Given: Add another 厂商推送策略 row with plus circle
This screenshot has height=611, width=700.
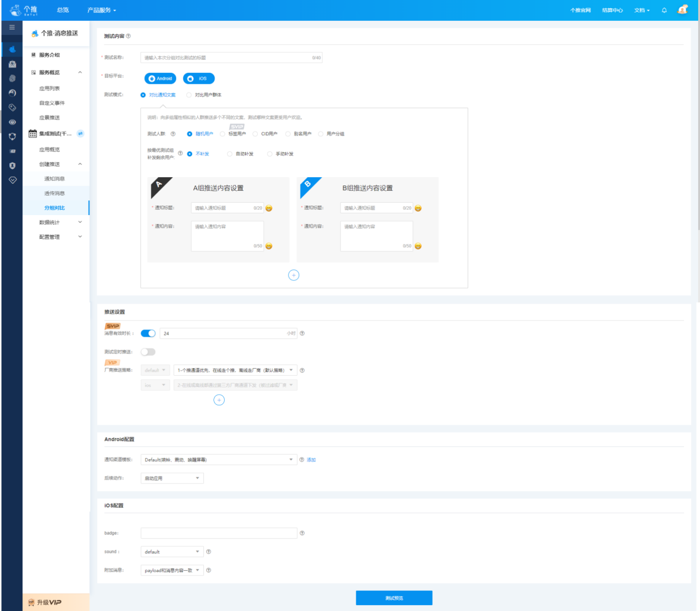Looking at the screenshot, I should tap(219, 400).
